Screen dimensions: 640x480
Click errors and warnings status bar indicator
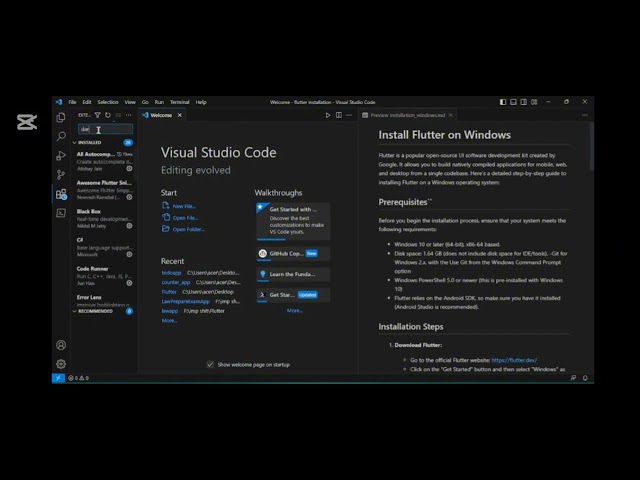coord(78,378)
